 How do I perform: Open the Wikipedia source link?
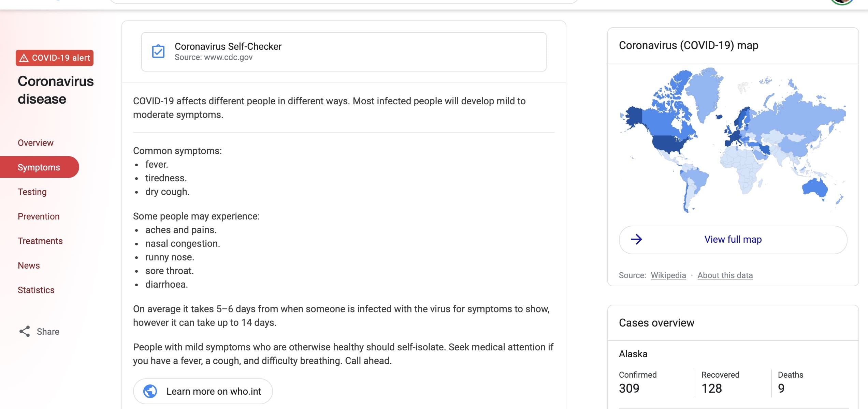(x=668, y=275)
